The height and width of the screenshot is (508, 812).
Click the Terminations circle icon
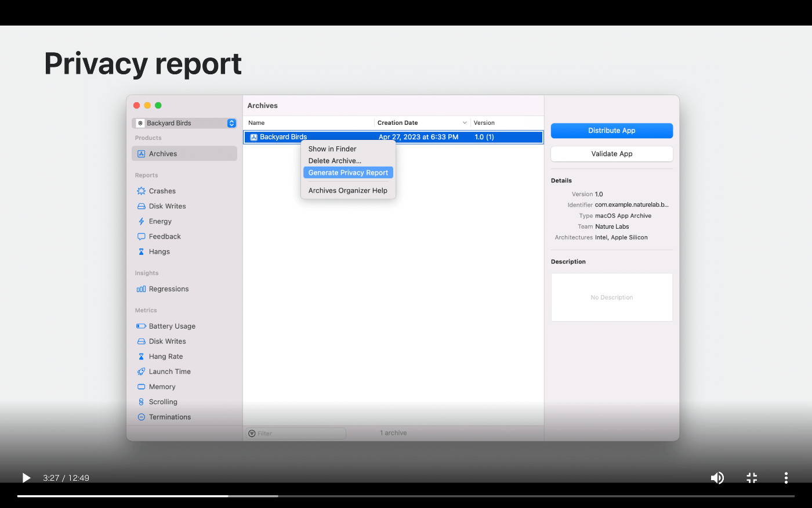point(141,417)
